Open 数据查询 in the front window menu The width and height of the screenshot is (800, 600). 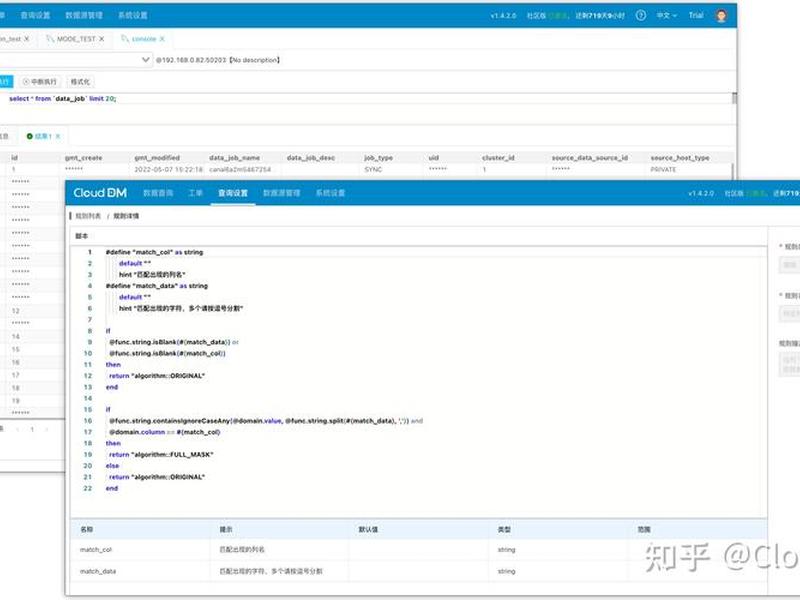[158, 193]
